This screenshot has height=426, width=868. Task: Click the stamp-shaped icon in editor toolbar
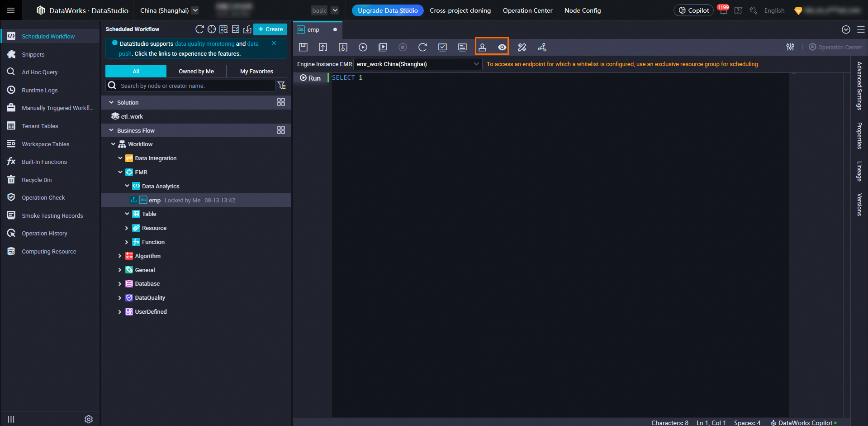(x=482, y=47)
